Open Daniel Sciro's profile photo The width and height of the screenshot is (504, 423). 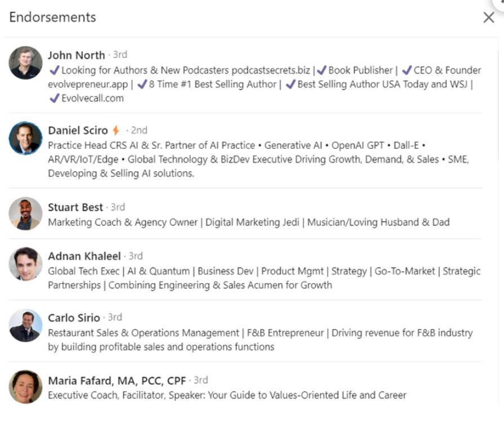click(25, 138)
